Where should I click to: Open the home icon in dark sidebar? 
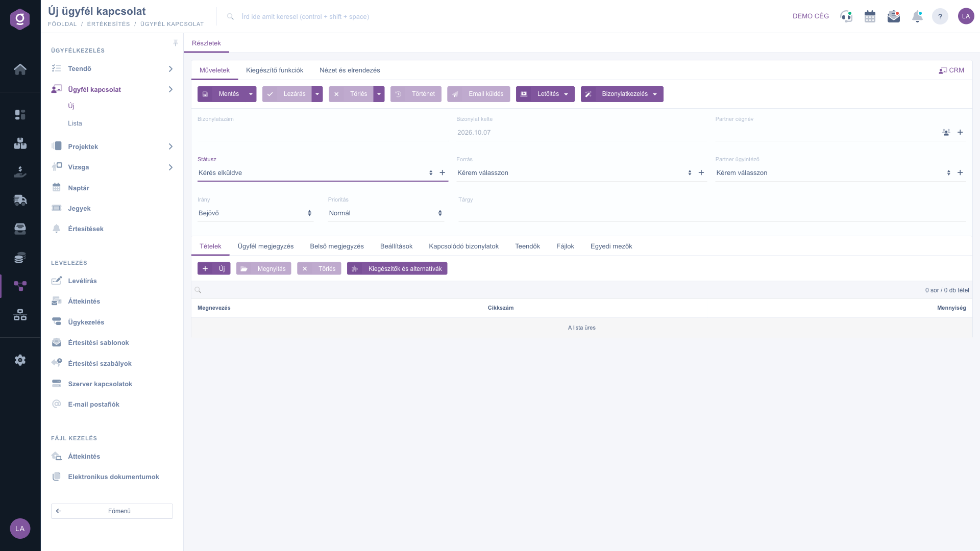[20, 69]
